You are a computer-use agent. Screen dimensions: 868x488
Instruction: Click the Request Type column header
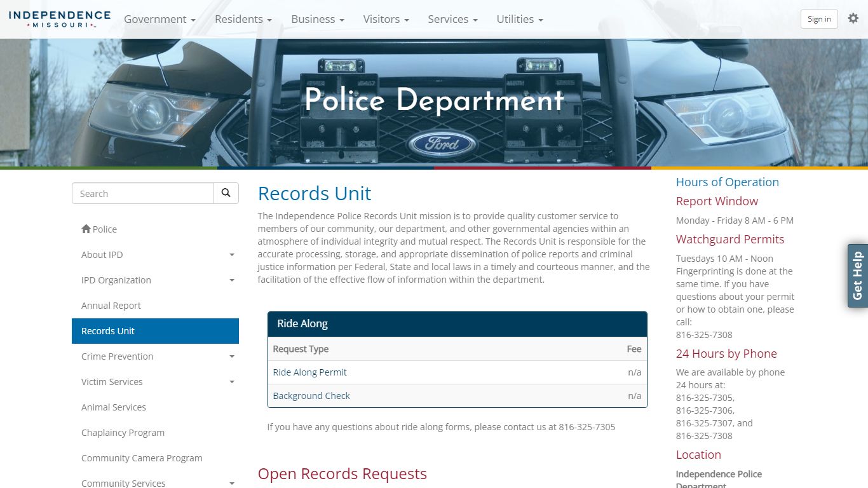301,349
